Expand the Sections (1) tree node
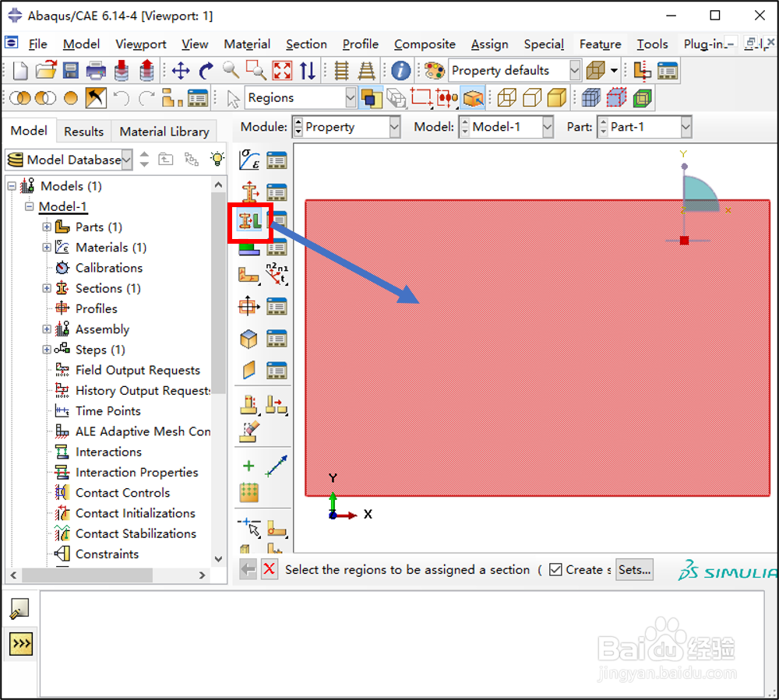The width and height of the screenshot is (779, 700). point(47,288)
